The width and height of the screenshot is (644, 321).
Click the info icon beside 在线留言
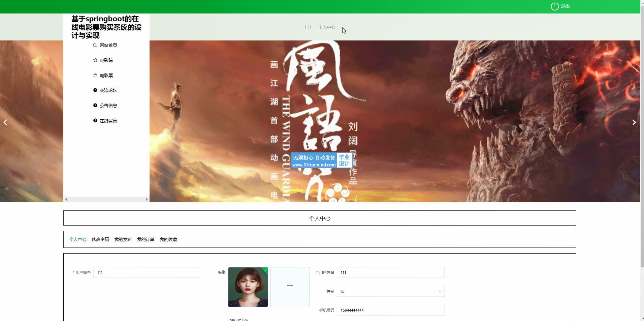pyautogui.click(x=95, y=120)
